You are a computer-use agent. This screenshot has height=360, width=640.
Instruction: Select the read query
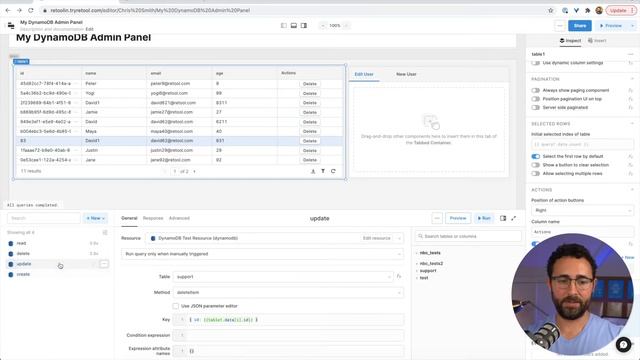(x=21, y=243)
